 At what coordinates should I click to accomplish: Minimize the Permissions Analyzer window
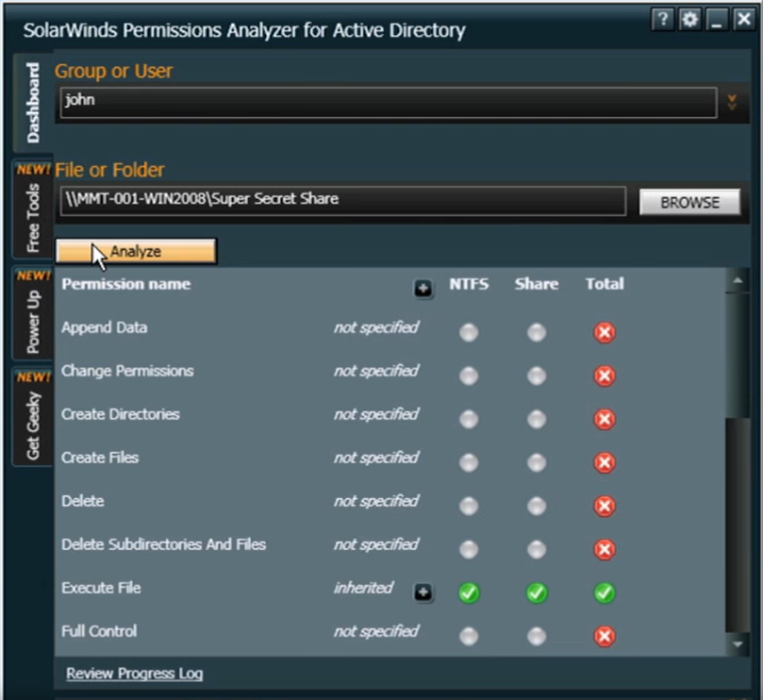[x=717, y=20]
